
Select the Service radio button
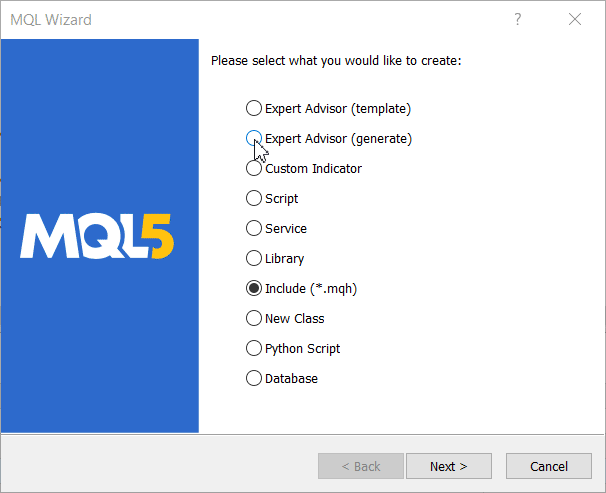(254, 228)
